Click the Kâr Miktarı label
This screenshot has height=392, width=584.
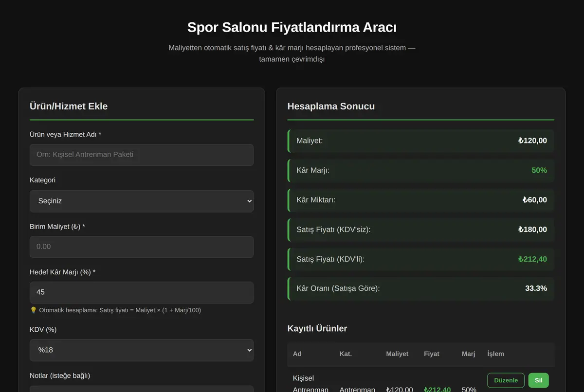[x=316, y=200]
